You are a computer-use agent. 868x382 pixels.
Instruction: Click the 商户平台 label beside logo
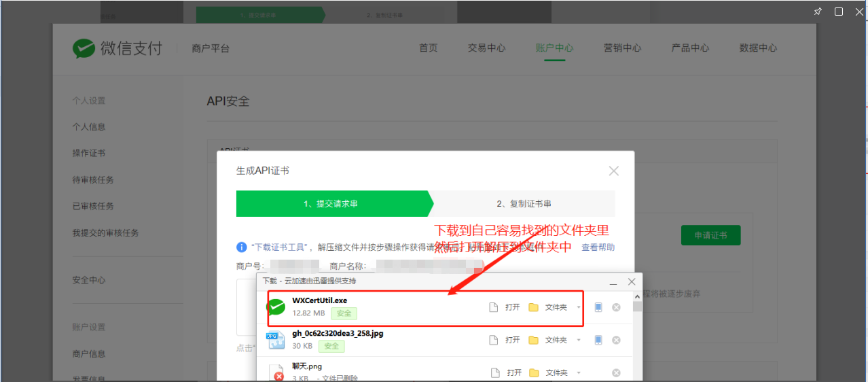pyautogui.click(x=211, y=48)
